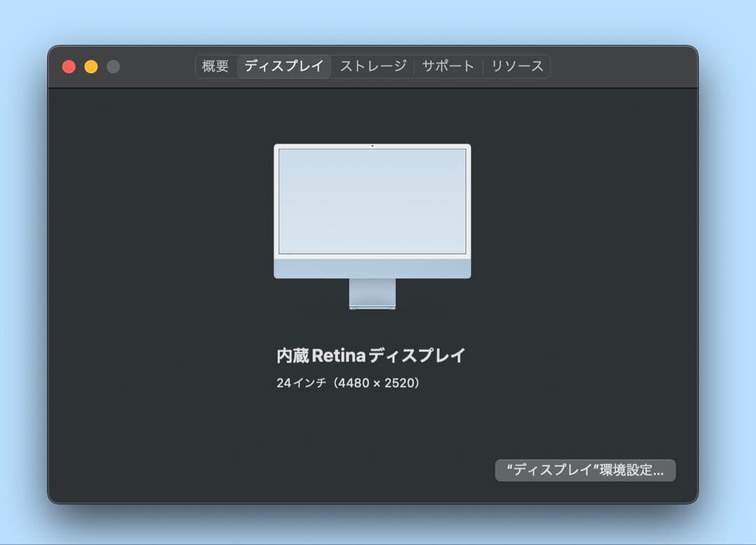Click the 内蔵 Retina ディスプレイ heading
This screenshot has height=545, width=756.
[x=371, y=355]
